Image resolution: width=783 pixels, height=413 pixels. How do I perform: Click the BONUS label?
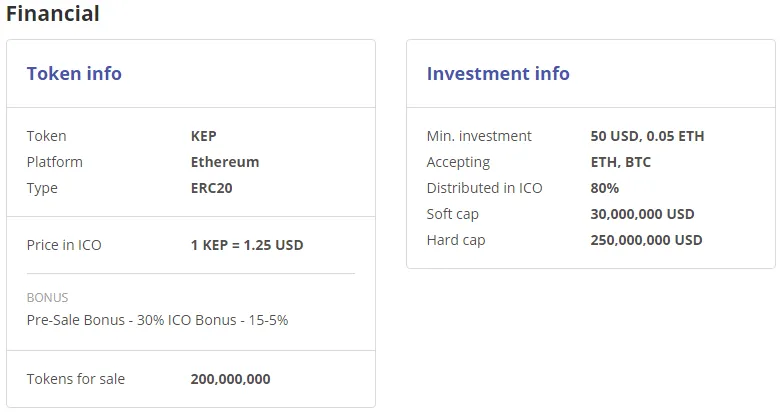coord(47,298)
